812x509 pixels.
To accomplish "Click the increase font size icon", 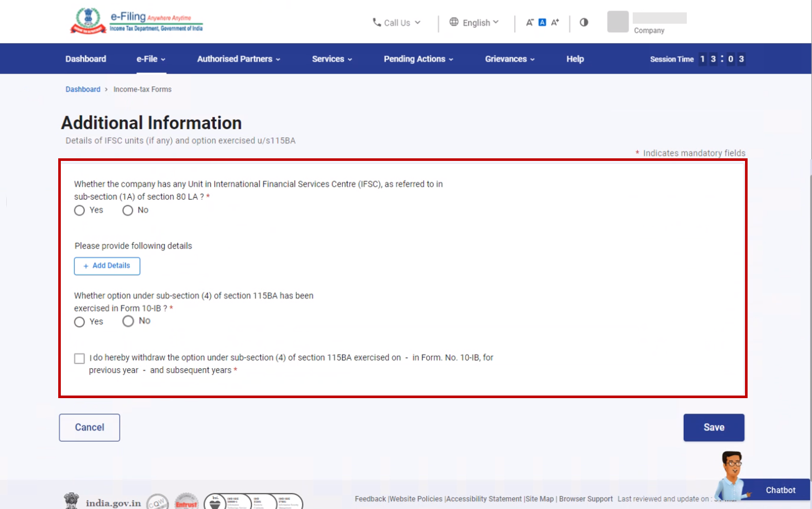I will (555, 22).
